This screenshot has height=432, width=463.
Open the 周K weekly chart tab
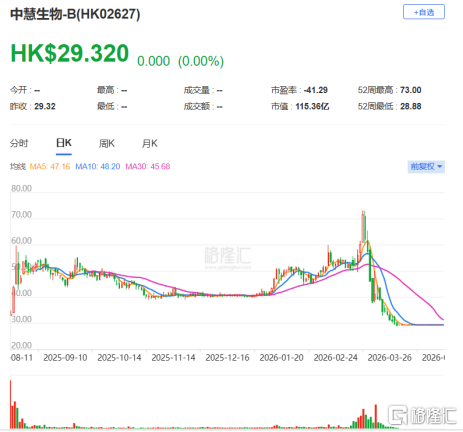(x=107, y=143)
